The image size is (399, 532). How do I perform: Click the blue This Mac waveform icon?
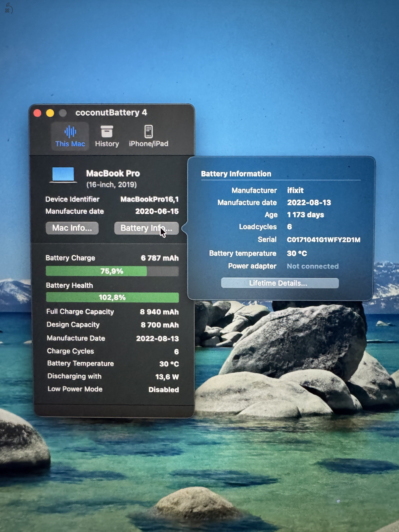[70, 132]
